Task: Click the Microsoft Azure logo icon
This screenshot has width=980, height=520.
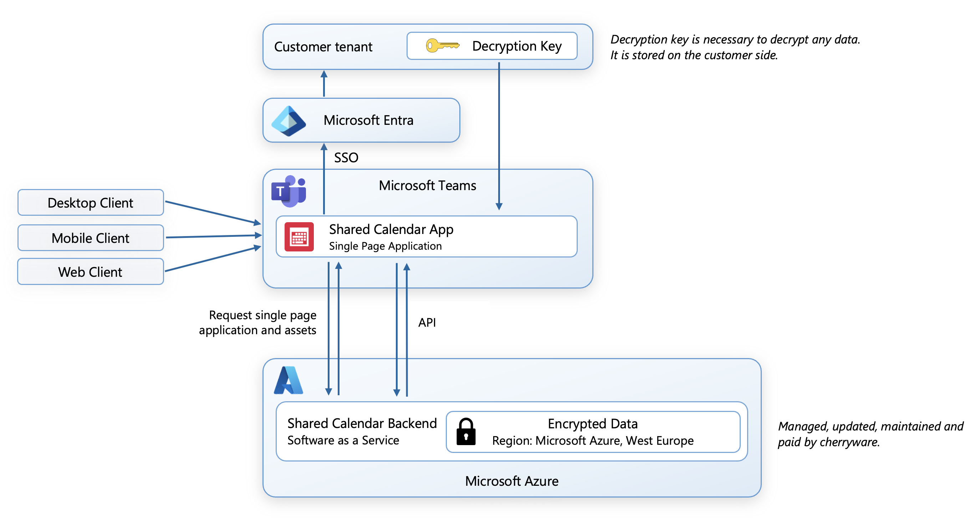Action: click(289, 380)
